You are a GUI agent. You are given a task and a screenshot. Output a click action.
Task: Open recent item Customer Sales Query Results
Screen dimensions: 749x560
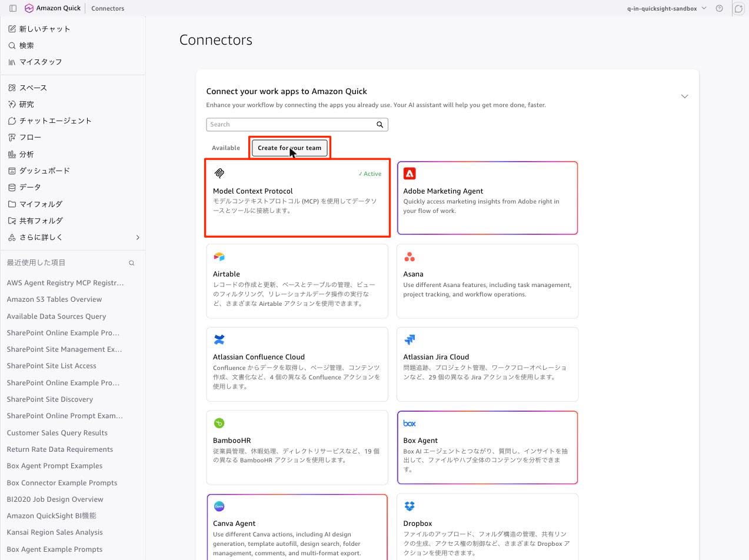point(57,433)
